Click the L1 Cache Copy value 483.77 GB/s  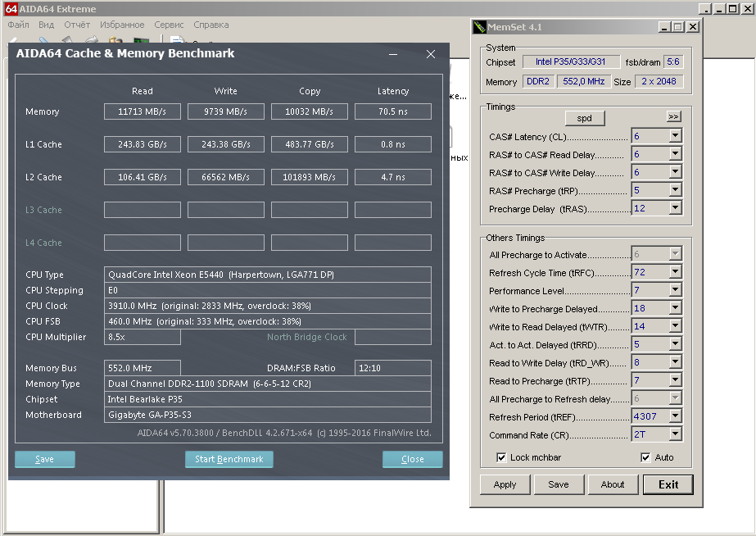click(x=309, y=144)
